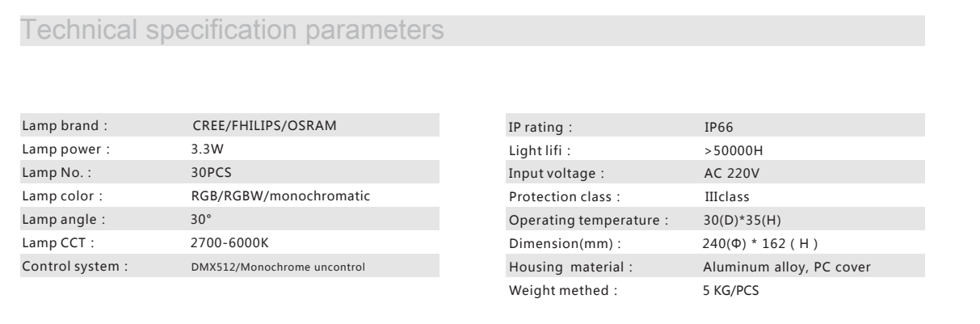Click the Control system label

point(70,267)
